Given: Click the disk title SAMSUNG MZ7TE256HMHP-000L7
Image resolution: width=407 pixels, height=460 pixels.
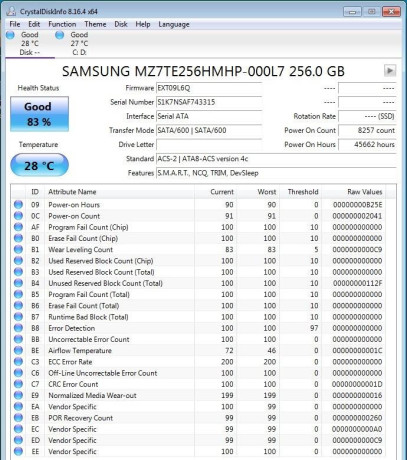Looking at the screenshot, I should pos(203,71).
